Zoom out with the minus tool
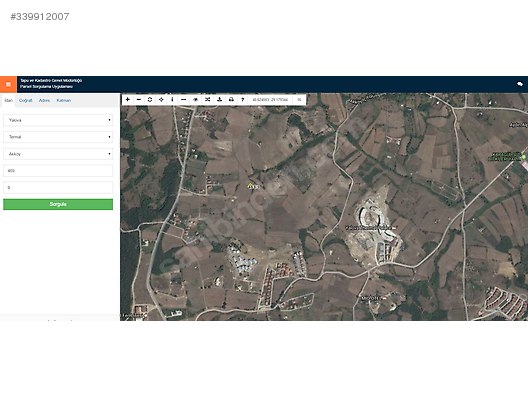528x396 pixels. click(x=139, y=99)
